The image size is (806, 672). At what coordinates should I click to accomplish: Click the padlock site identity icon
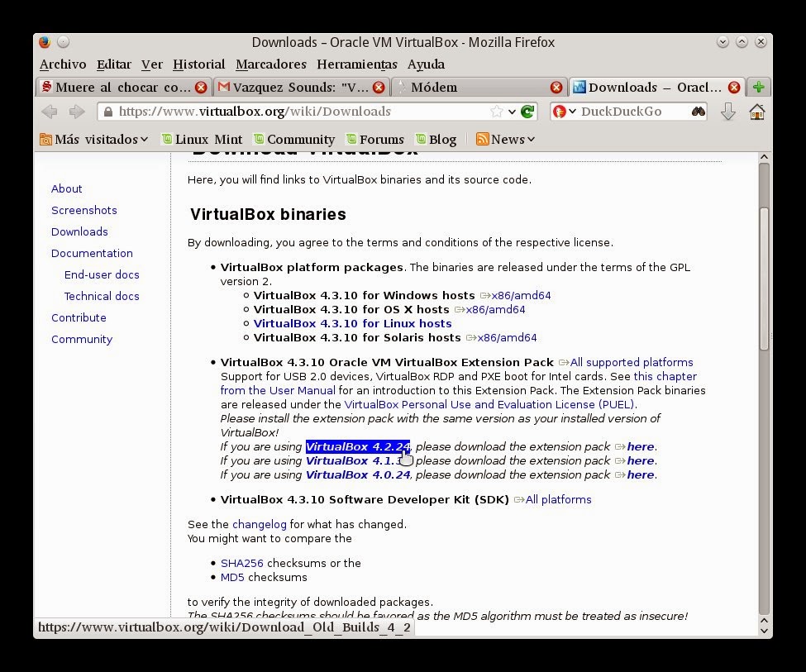click(x=108, y=112)
